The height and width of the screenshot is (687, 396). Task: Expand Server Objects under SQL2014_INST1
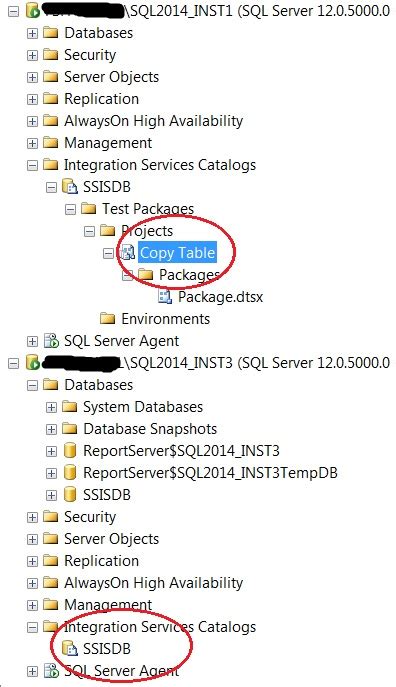[32, 77]
